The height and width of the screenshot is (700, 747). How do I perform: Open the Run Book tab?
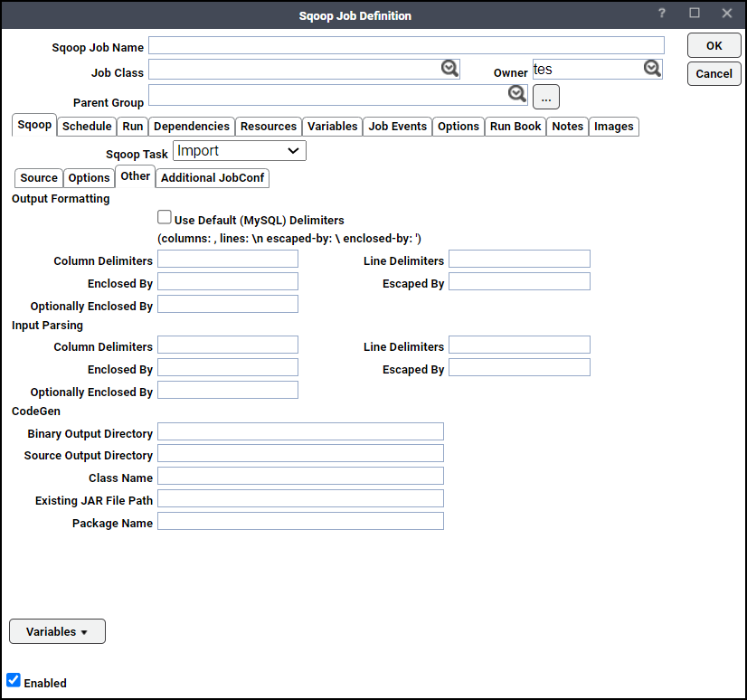click(x=515, y=127)
